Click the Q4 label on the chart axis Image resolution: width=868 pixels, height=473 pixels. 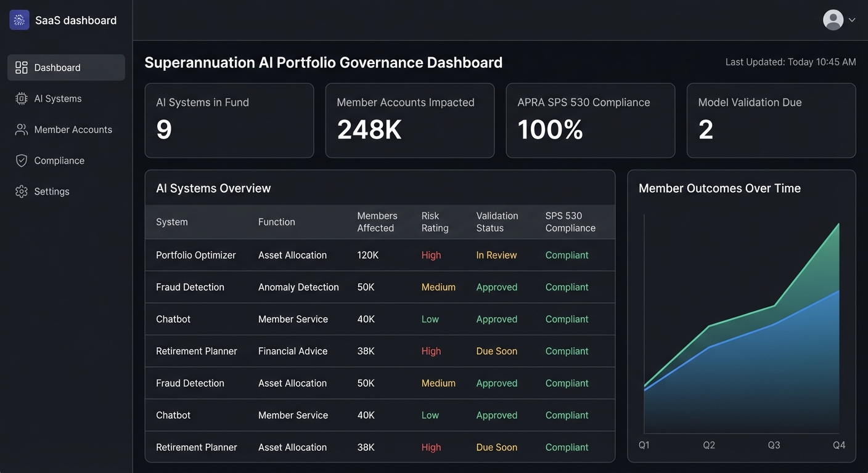pos(838,445)
